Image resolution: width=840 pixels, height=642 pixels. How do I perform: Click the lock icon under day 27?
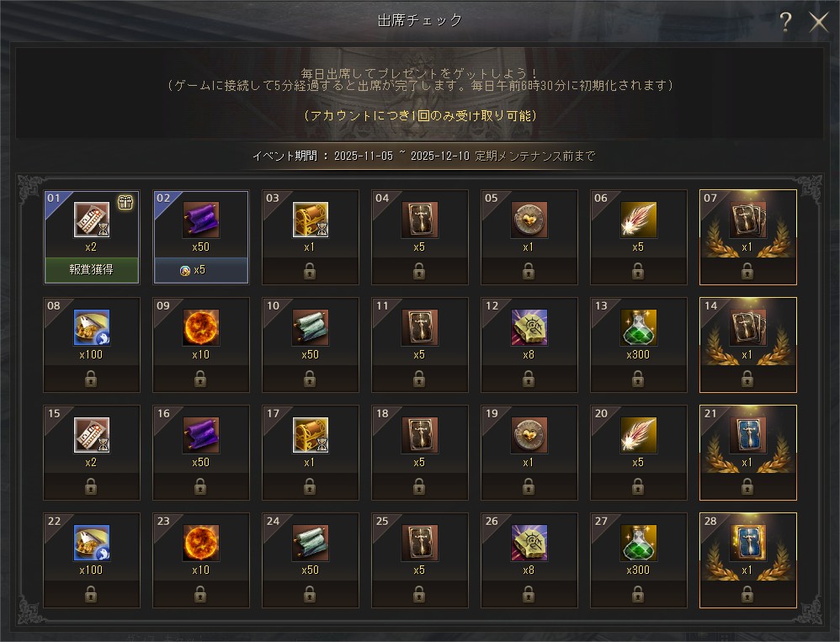coord(638,594)
